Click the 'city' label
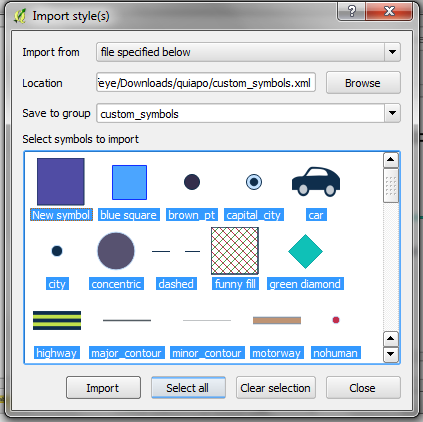 pos(57,284)
